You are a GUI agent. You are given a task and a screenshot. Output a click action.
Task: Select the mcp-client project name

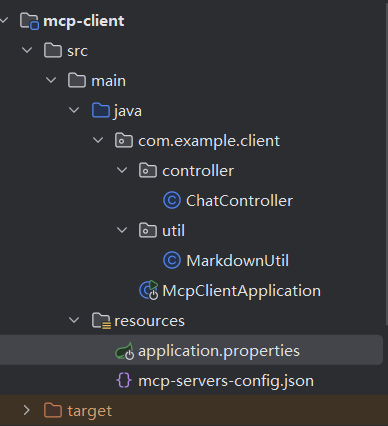(x=84, y=21)
